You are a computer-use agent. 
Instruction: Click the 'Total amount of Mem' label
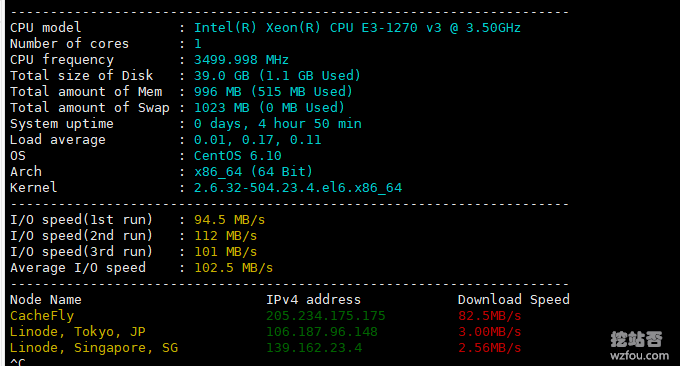(86, 92)
